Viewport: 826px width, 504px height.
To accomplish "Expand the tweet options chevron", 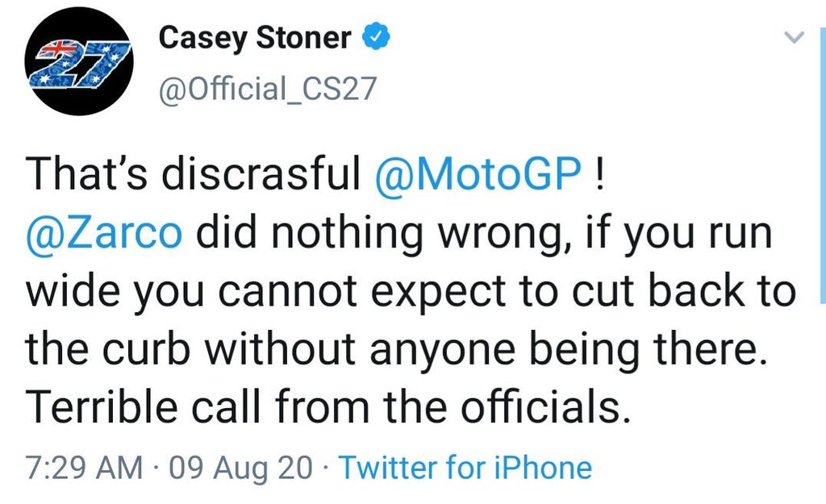I will point(795,37).
